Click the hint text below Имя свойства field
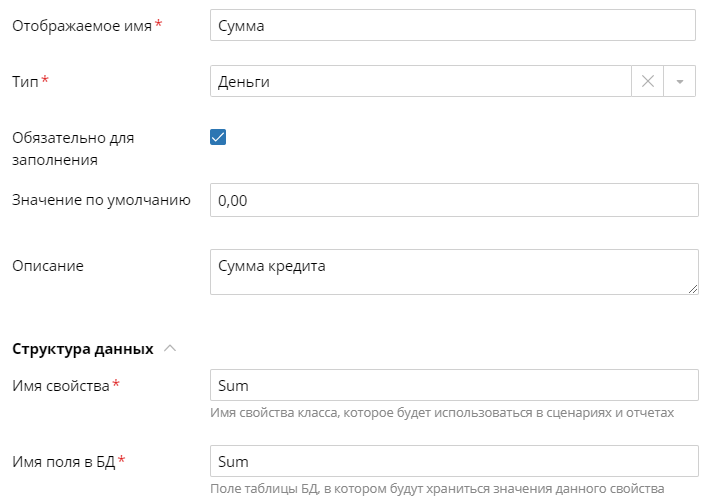 [440, 412]
